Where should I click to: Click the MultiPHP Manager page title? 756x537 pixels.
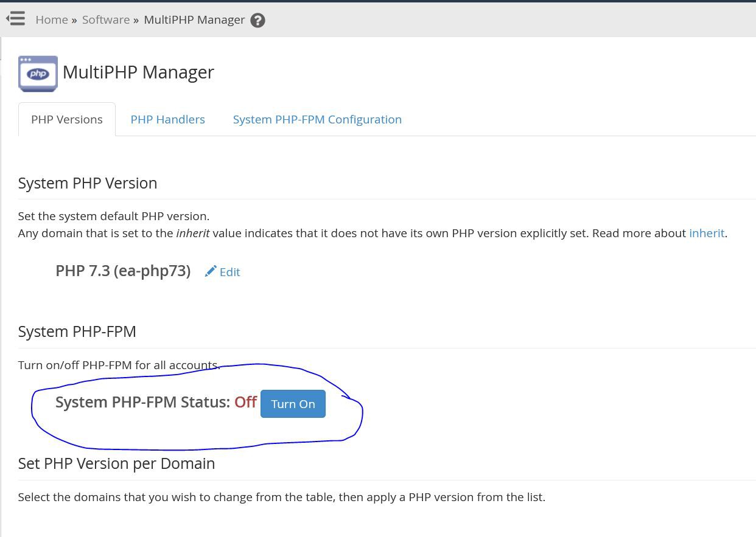coord(138,72)
